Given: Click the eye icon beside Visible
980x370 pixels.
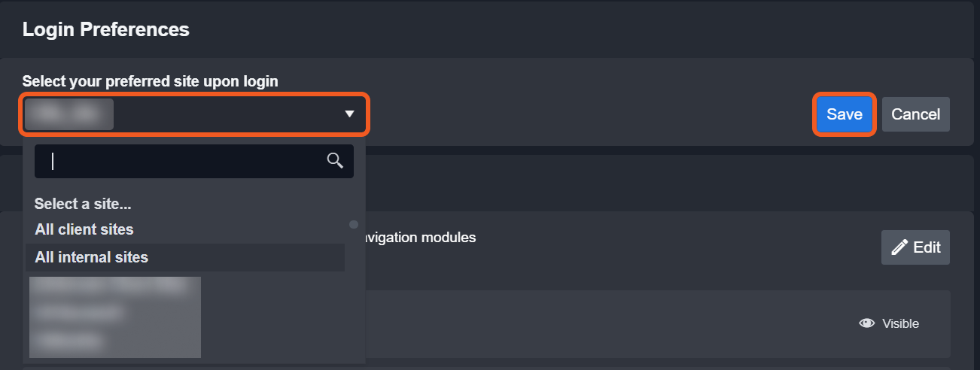Looking at the screenshot, I should (x=866, y=323).
